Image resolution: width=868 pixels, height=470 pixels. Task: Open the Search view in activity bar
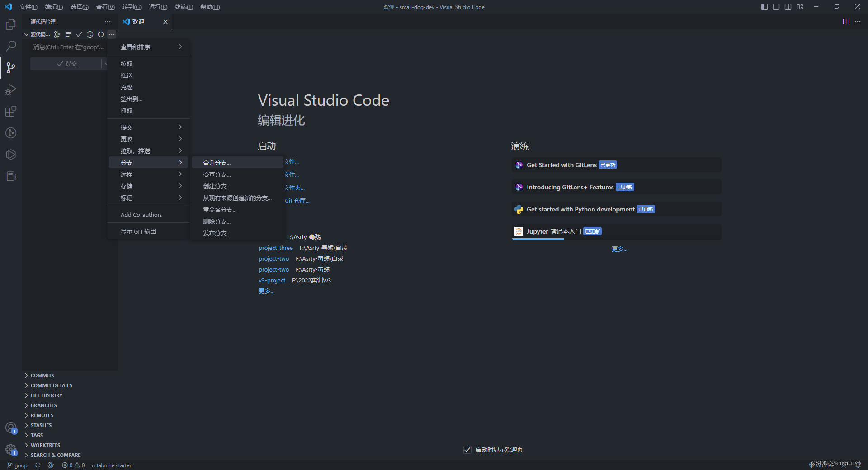click(11, 46)
